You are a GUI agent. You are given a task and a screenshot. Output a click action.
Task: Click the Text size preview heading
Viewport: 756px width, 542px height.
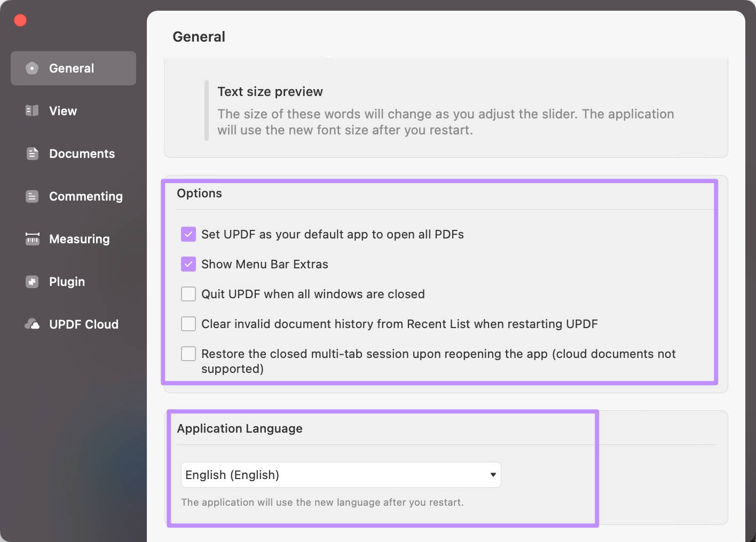coord(270,92)
